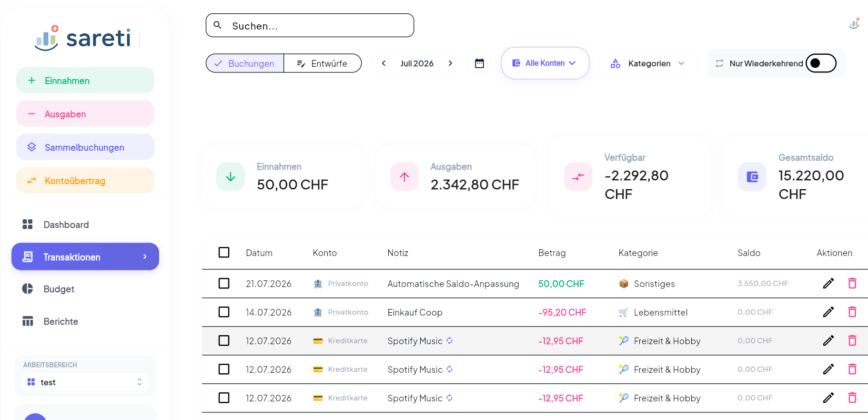Check the select-all checkbox in table header
Screen dimensions: 868x420
click(224, 253)
